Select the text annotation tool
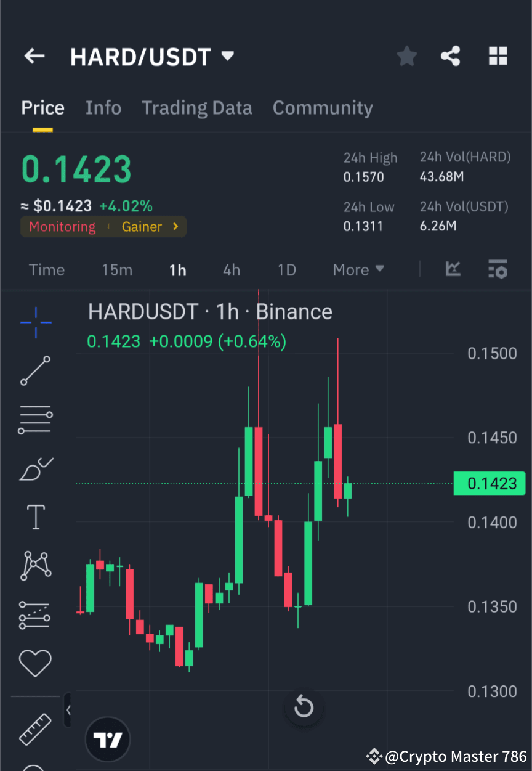532x771 pixels. point(35,517)
